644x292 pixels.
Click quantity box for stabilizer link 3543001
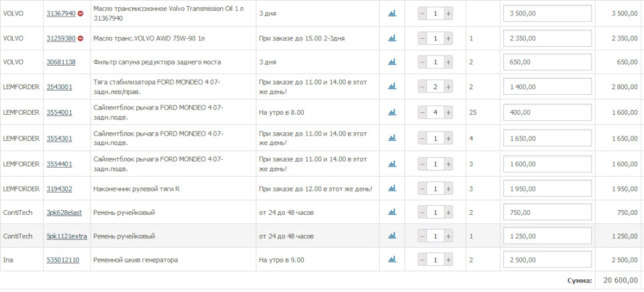coord(435,87)
